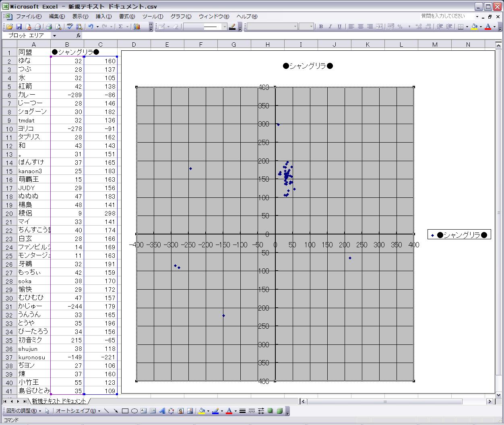Click the yellow fill color button in formatting toolbar
This screenshot has width=504, height=425.
[x=474, y=27]
